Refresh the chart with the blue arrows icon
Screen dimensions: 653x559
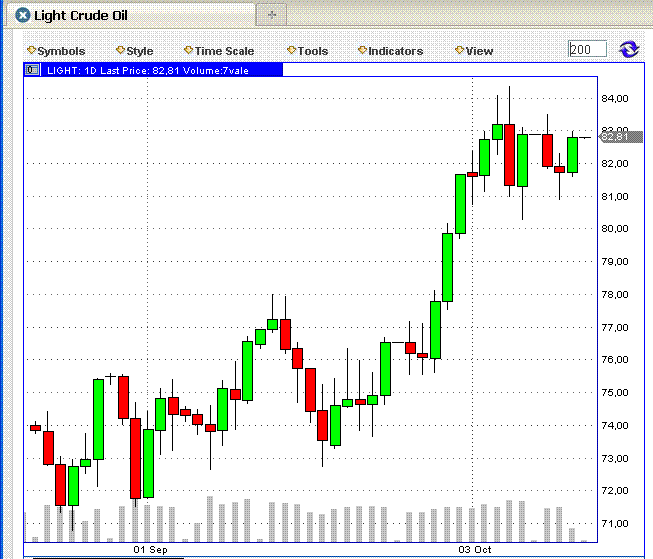coord(629,49)
